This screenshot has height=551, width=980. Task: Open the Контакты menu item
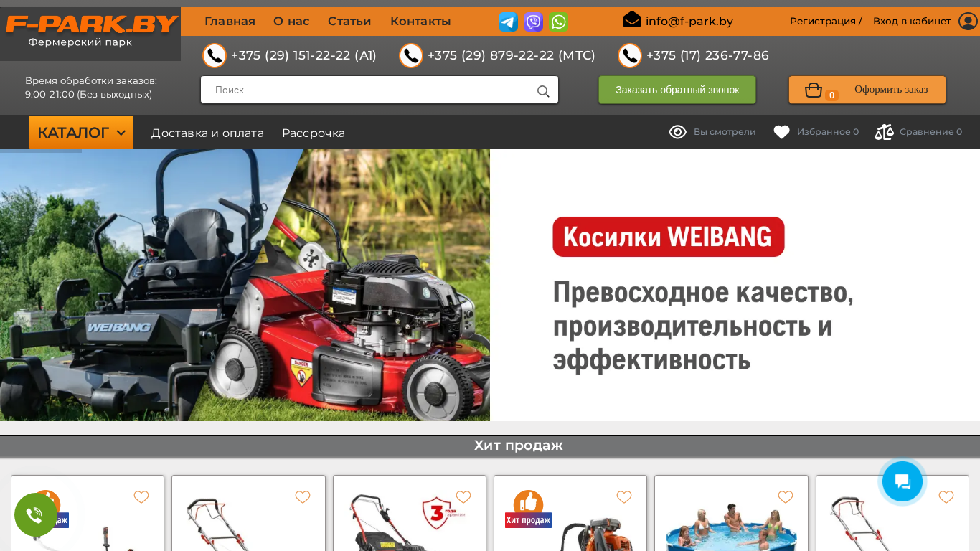coord(420,22)
